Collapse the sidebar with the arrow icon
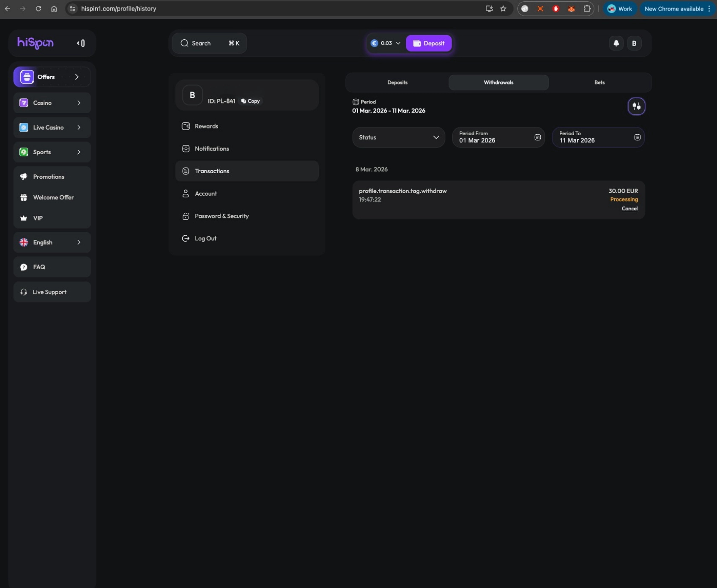This screenshot has height=588, width=717. pyautogui.click(x=81, y=43)
